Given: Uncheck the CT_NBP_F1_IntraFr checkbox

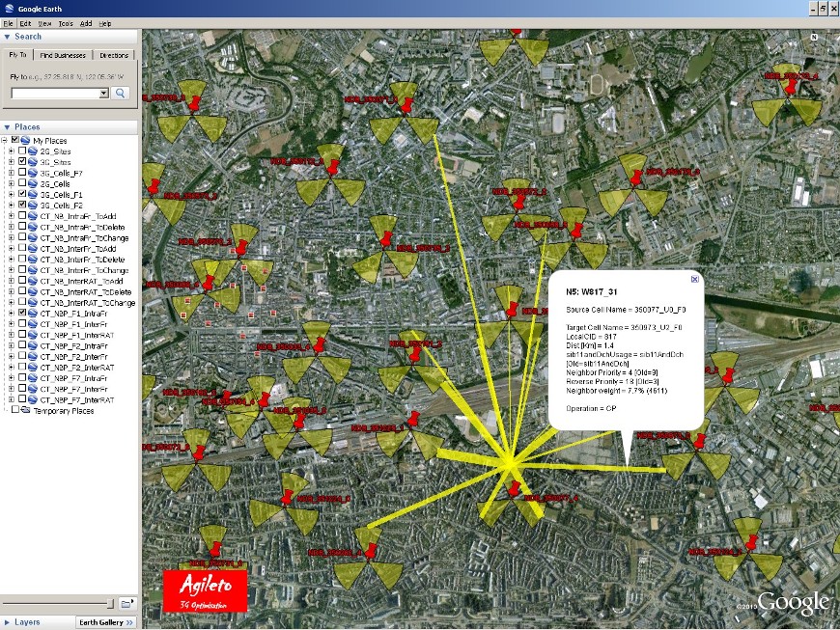Looking at the screenshot, I should click(x=21, y=314).
